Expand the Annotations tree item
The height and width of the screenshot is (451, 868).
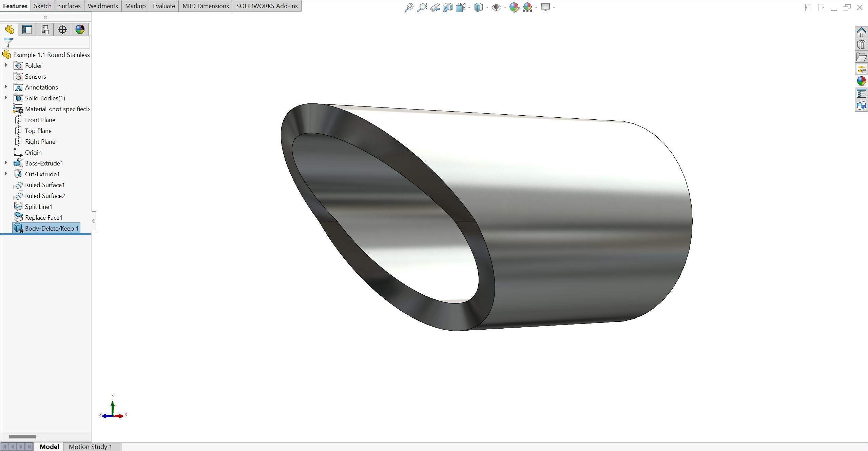(x=6, y=87)
